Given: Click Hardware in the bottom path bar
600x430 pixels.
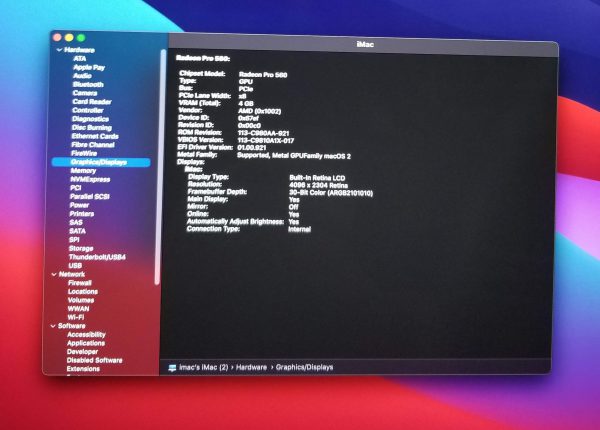Looking at the screenshot, I should 251,367.
